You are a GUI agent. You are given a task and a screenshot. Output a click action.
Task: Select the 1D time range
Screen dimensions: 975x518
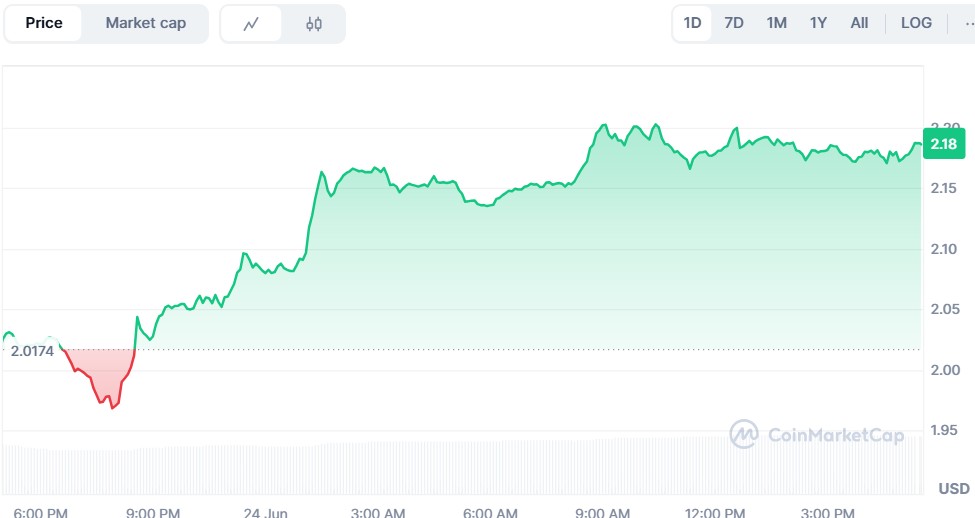tap(692, 23)
